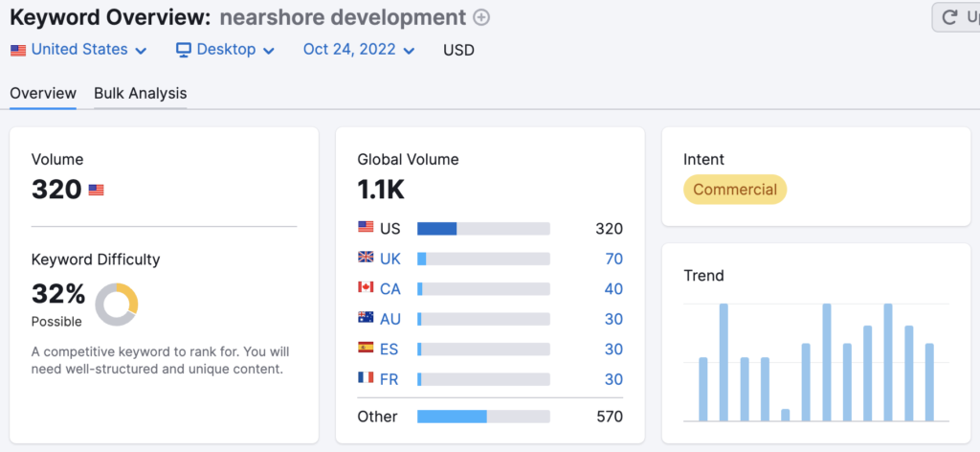Click the shortest bar in Trend chart
Image resolution: width=980 pixels, height=452 pixels.
click(786, 415)
